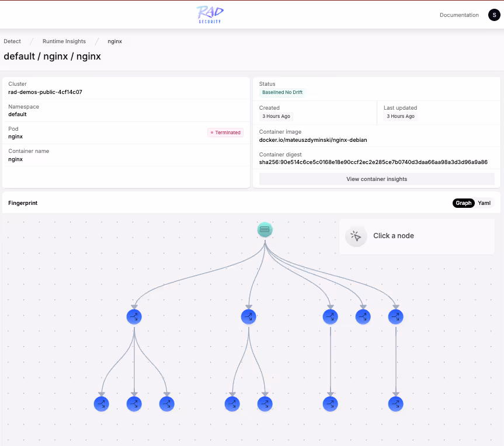This screenshot has height=446, width=504.
Task: Select the rightmost middle-row process node
Action: (396, 317)
